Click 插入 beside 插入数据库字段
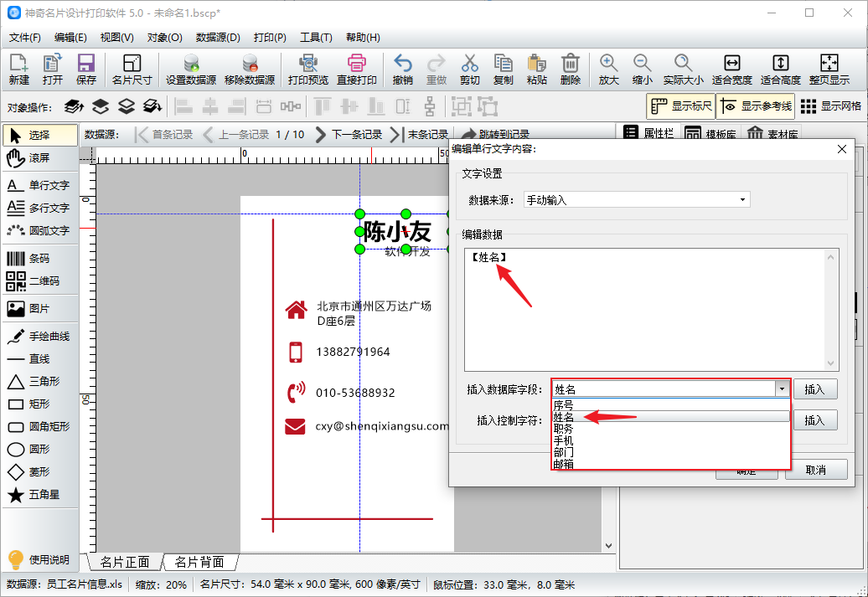 (x=815, y=389)
